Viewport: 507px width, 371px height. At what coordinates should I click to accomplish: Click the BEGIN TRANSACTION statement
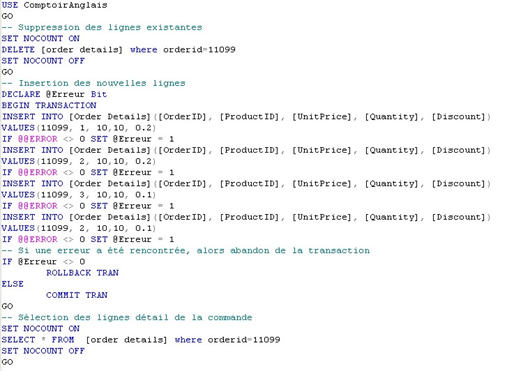tap(49, 105)
